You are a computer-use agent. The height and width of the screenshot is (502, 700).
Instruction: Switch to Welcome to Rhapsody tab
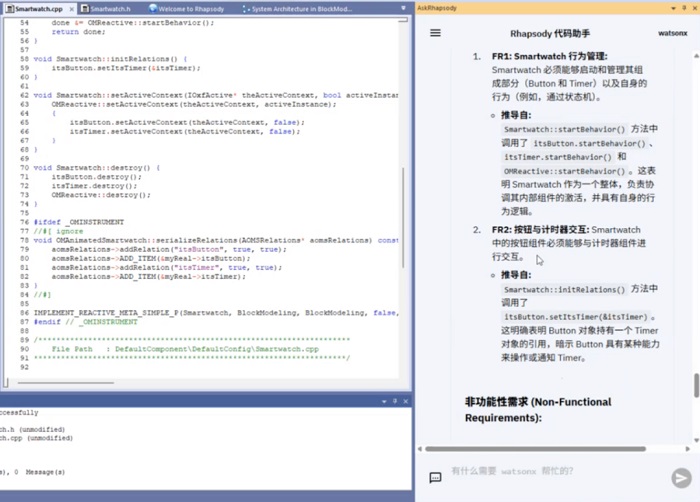coord(186,9)
